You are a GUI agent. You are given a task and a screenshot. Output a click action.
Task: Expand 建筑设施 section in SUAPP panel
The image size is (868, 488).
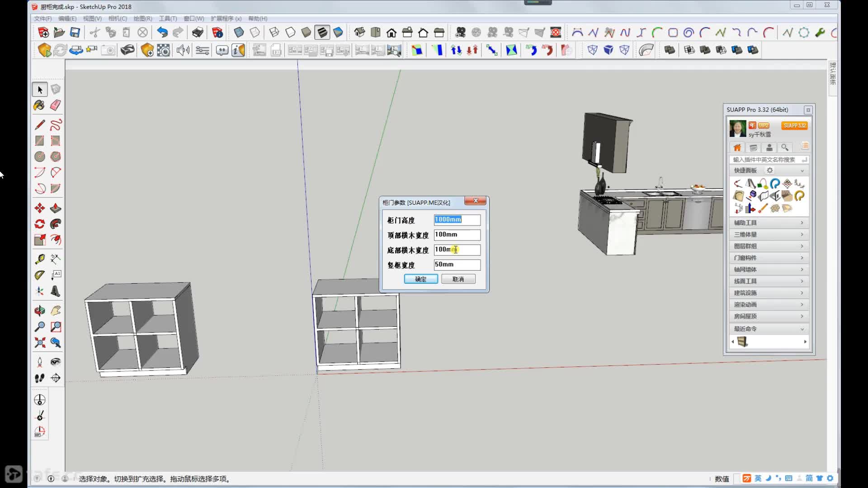coord(769,293)
